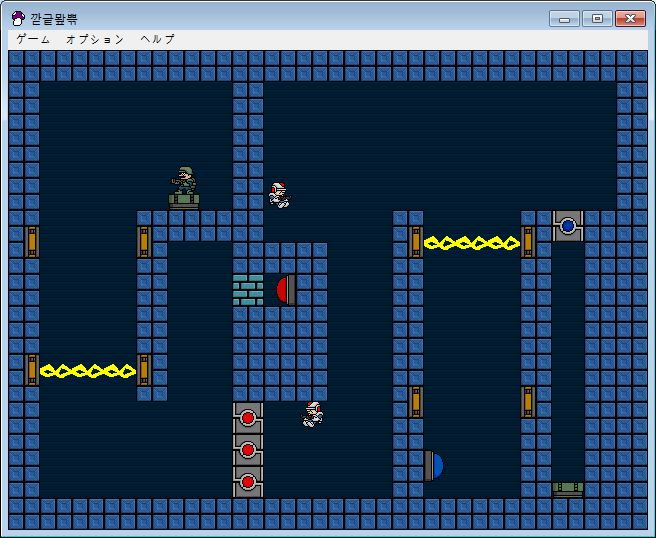Screen dimensions: 656x538
Task: Click the blue dome switch on the wall
Action: [x=434, y=465]
